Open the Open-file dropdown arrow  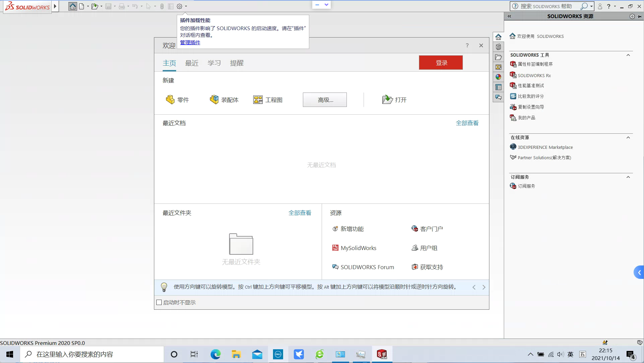tap(101, 6)
